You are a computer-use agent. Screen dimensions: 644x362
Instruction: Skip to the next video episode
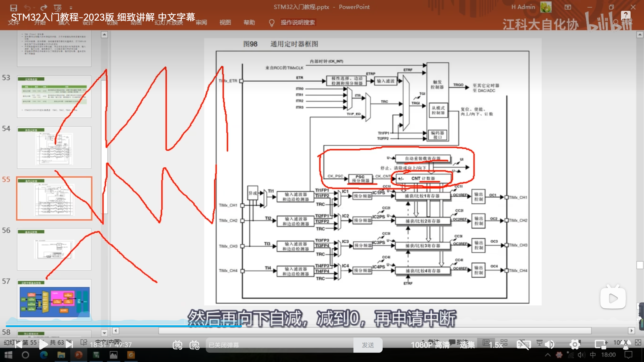(x=69, y=345)
